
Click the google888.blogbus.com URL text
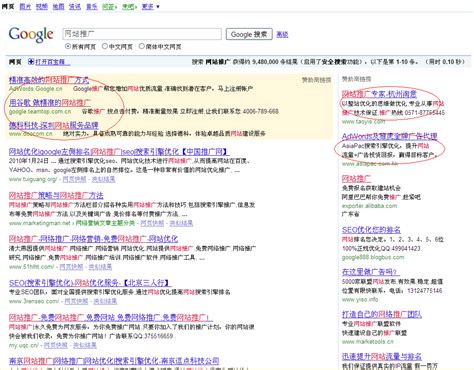(x=373, y=257)
